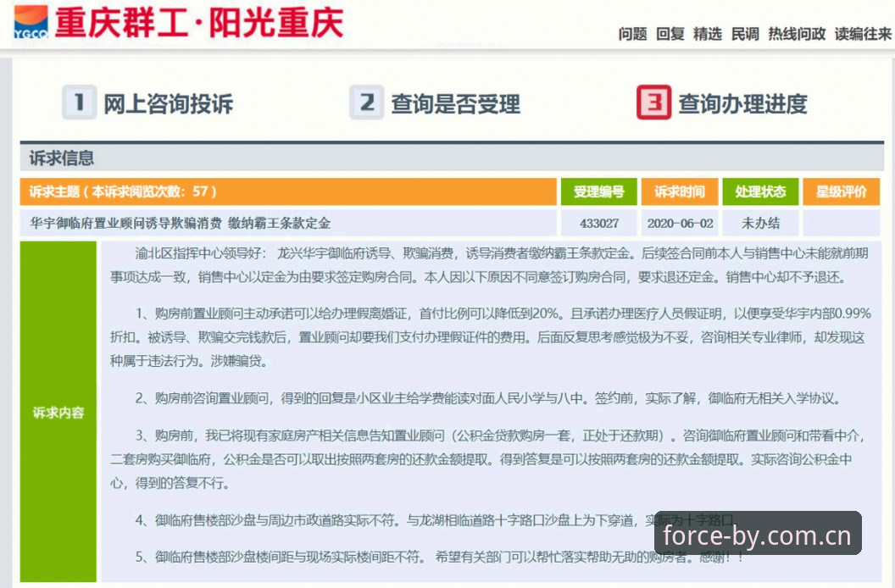
Task: Click the 受理编号 column header
Action: click(598, 191)
